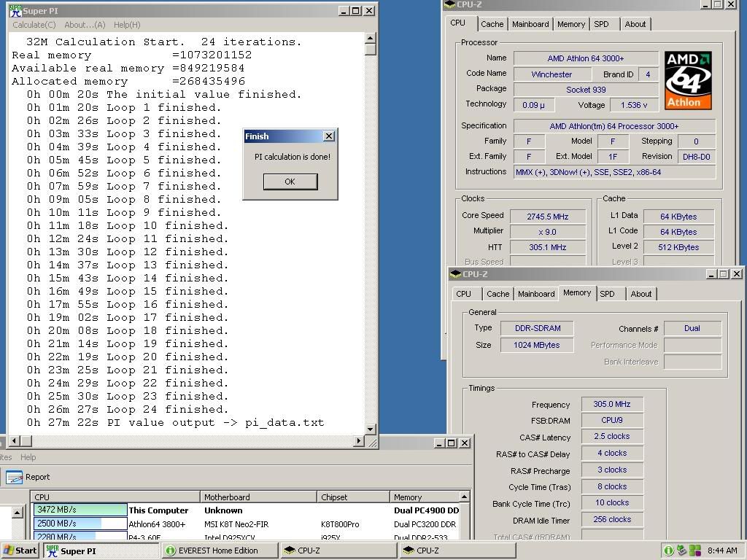The height and width of the screenshot is (560, 747).
Task: Click the CAS# Latency value '2.5 clocks'
Action: (612, 436)
